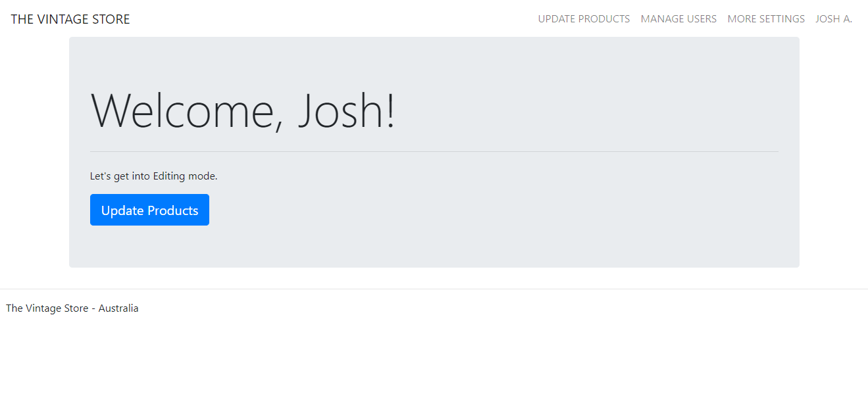This screenshot has width=868, height=411.
Task: Click the footer separator line
Action: tap(434, 289)
